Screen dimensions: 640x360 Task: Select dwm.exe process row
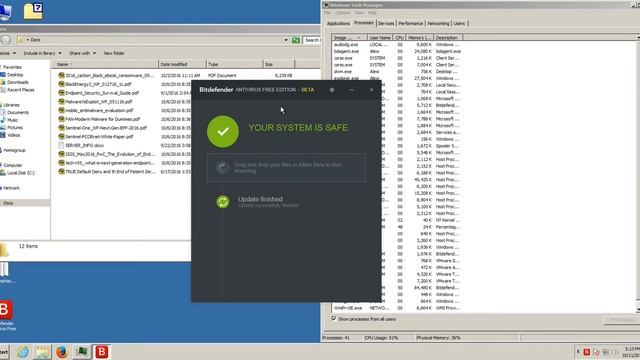pos(397,71)
